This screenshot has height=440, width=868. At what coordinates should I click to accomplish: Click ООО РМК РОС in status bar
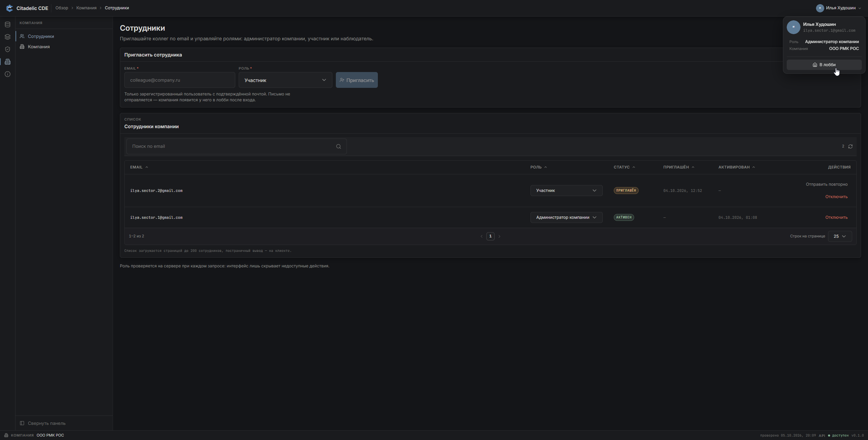50,435
